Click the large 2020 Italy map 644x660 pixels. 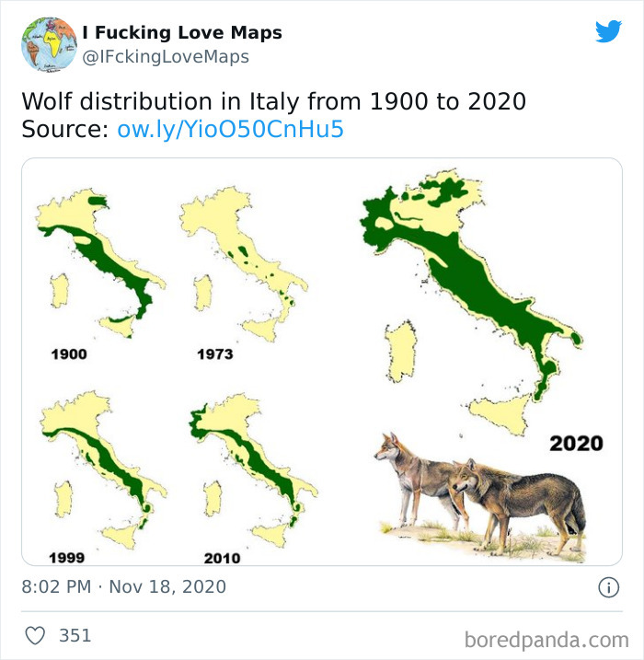click(472, 302)
